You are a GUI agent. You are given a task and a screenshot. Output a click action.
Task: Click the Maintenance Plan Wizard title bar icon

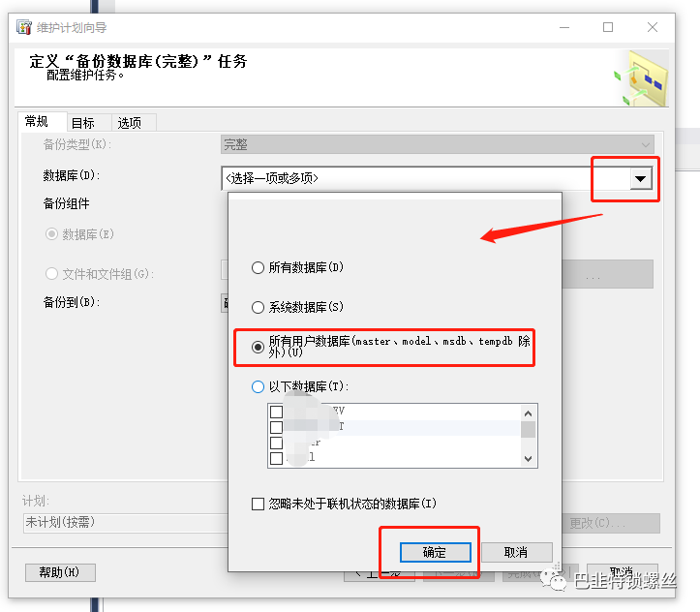[23, 27]
